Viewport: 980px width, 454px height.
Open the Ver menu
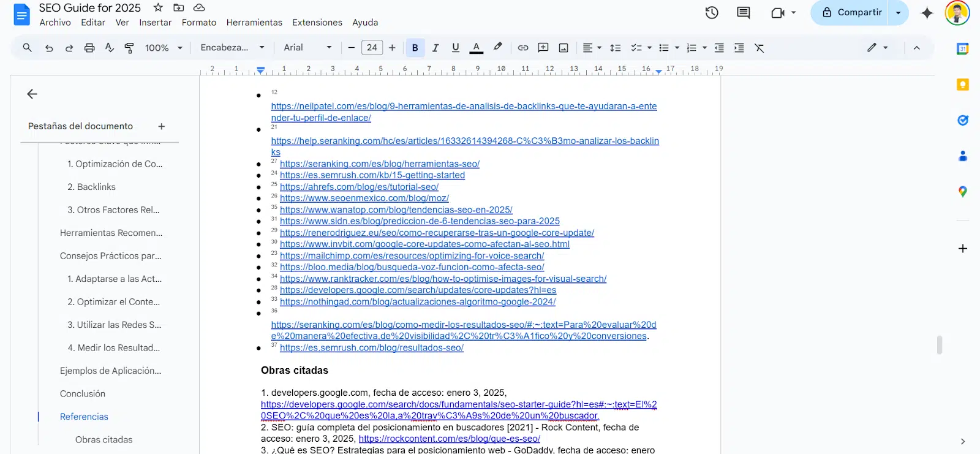click(x=123, y=22)
